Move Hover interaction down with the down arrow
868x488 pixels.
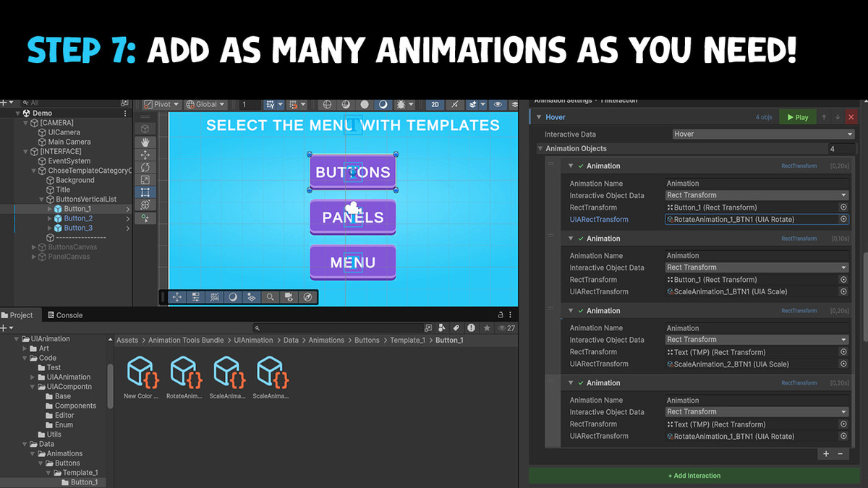(838, 117)
